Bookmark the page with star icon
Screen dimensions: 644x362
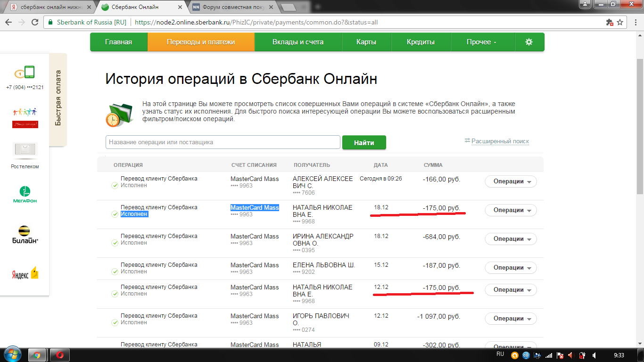pyautogui.click(x=620, y=22)
